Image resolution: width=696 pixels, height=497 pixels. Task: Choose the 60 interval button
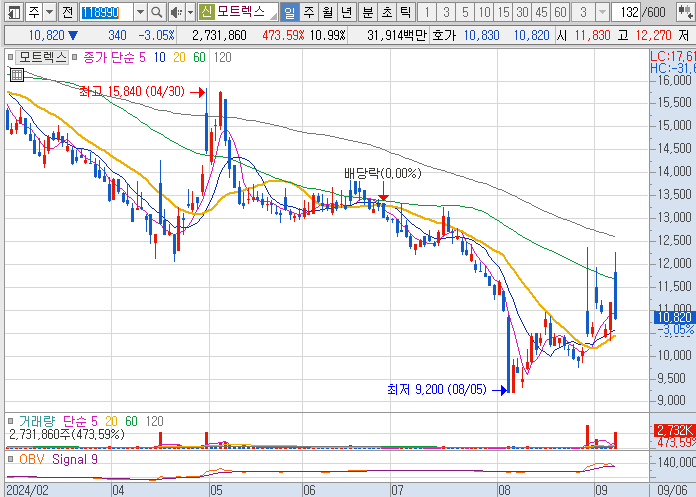coord(561,12)
